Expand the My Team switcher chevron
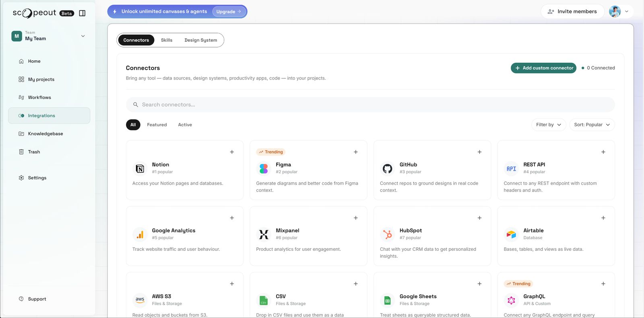644x318 pixels. [83, 36]
